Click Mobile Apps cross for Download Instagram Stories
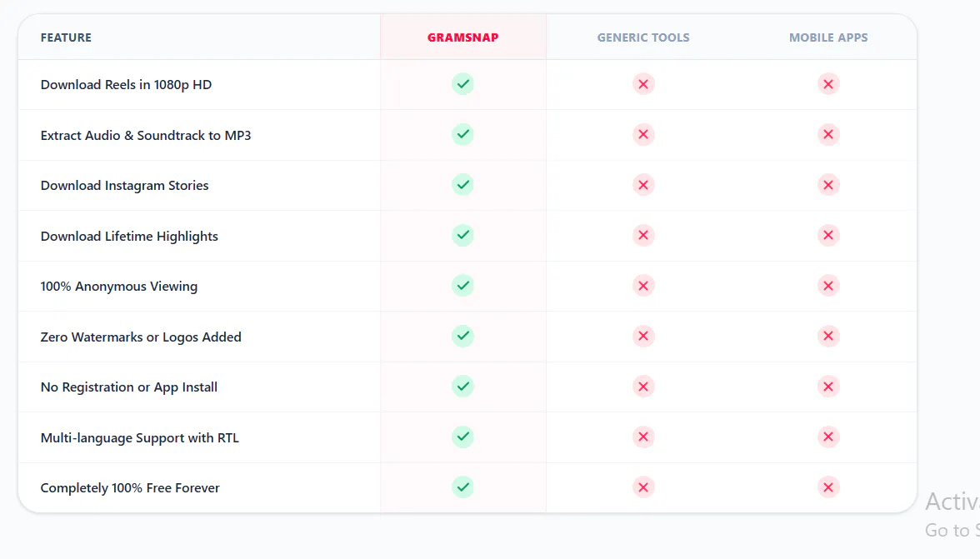 tap(828, 185)
